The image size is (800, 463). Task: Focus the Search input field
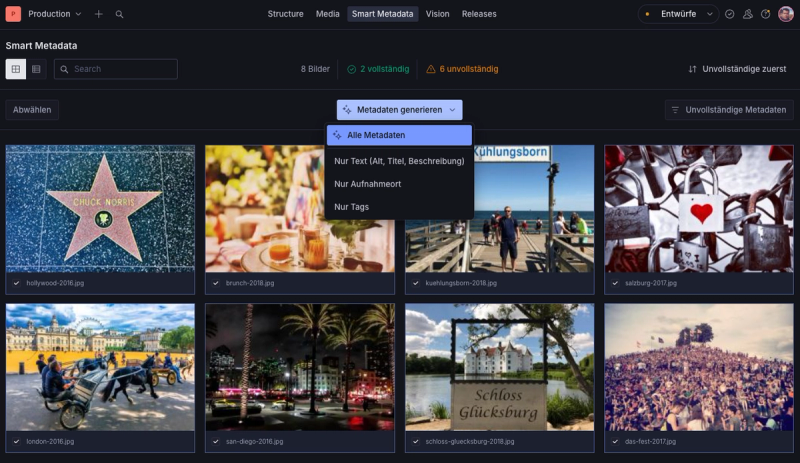click(116, 69)
